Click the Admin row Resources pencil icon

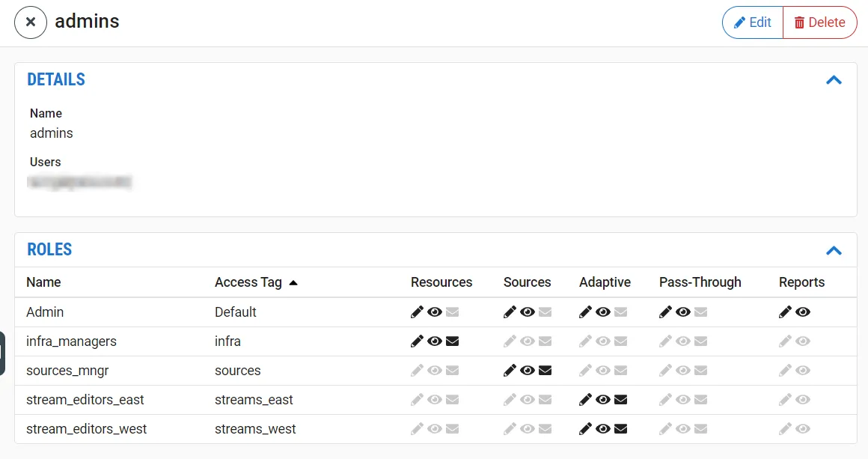(417, 312)
